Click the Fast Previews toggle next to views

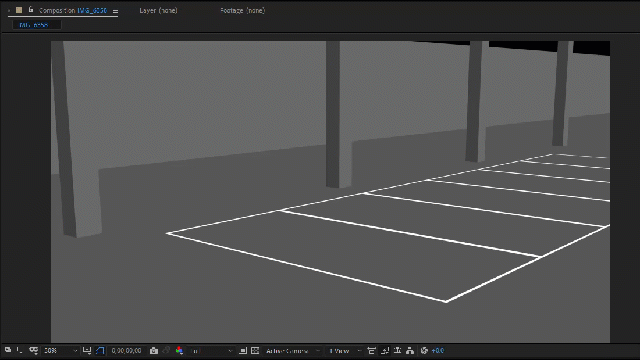[x=384, y=351]
